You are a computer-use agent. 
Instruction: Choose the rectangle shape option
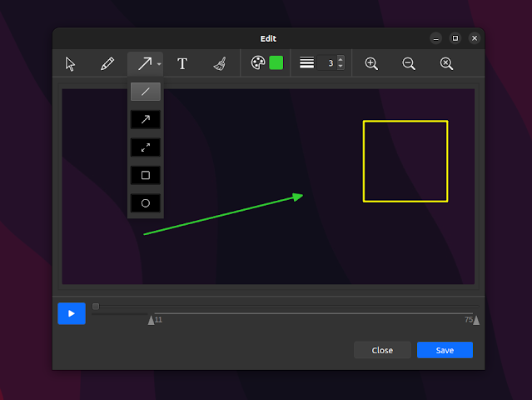coord(146,175)
